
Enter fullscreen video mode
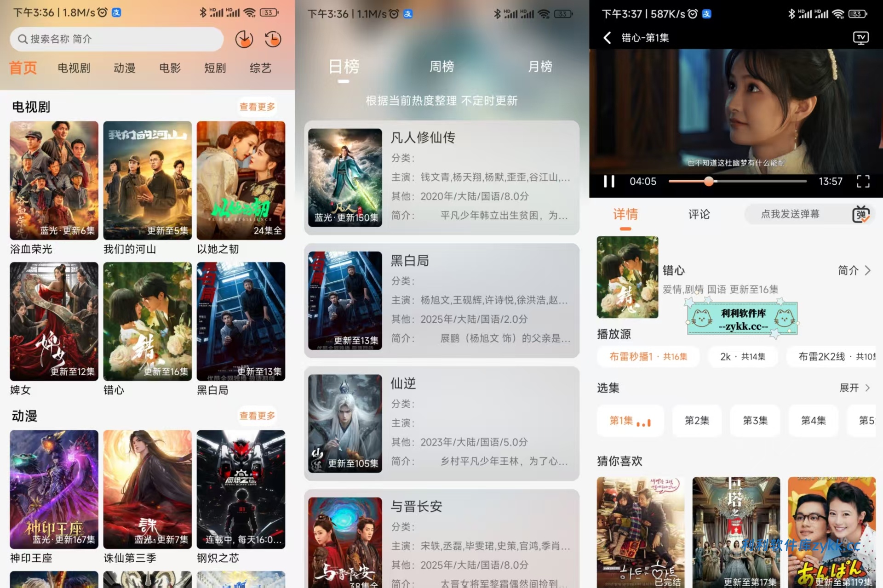(x=863, y=181)
